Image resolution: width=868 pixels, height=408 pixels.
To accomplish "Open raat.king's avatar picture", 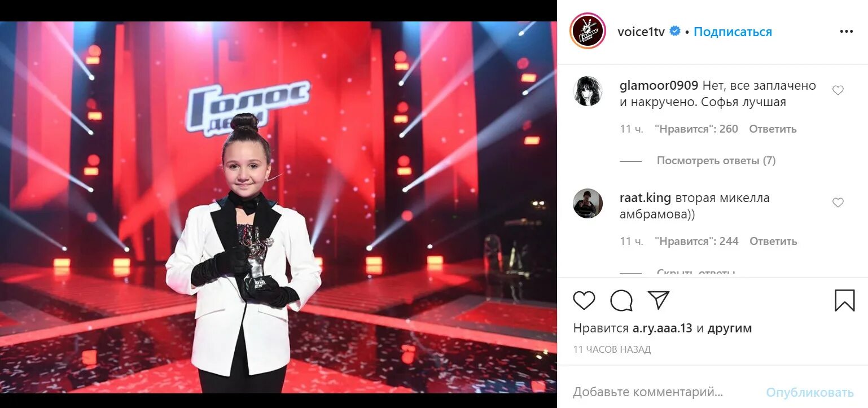I will (588, 203).
